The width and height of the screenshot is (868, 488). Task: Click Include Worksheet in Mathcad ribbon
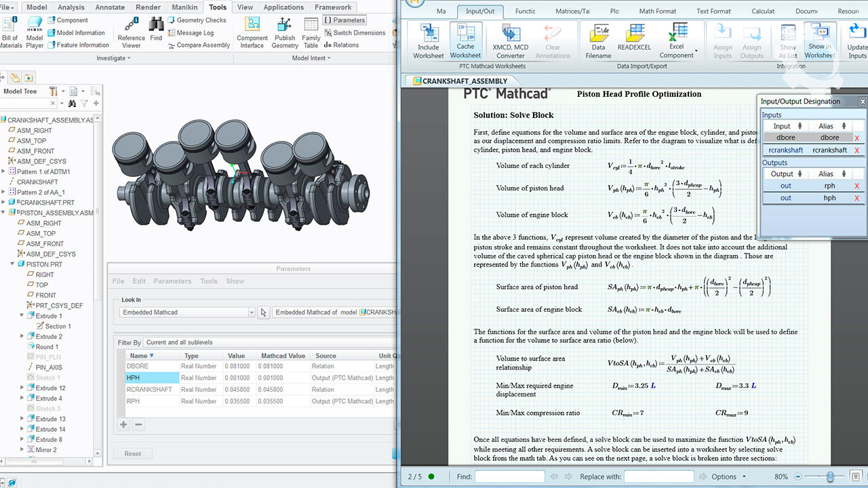[x=429, y=41]
